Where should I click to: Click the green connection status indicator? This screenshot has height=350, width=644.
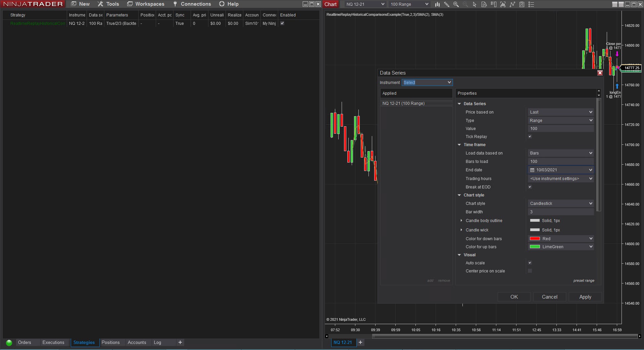click(9, 343)
